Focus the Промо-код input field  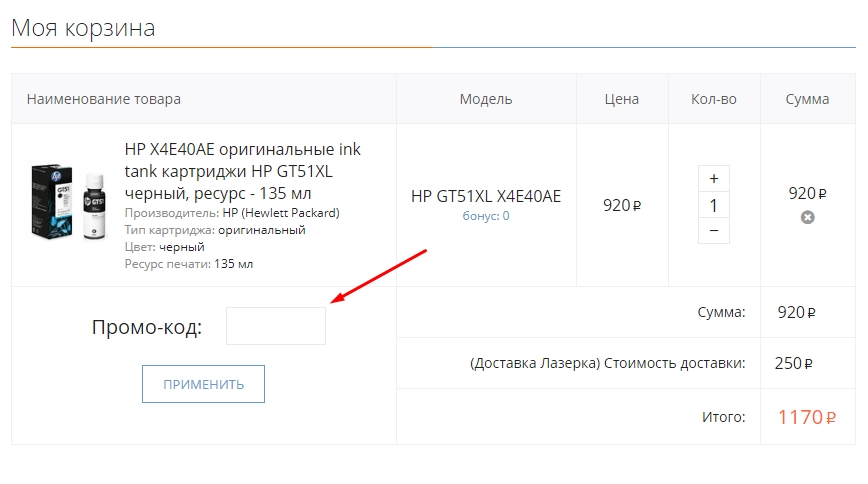pyautogui.click(x=275, y=326)
